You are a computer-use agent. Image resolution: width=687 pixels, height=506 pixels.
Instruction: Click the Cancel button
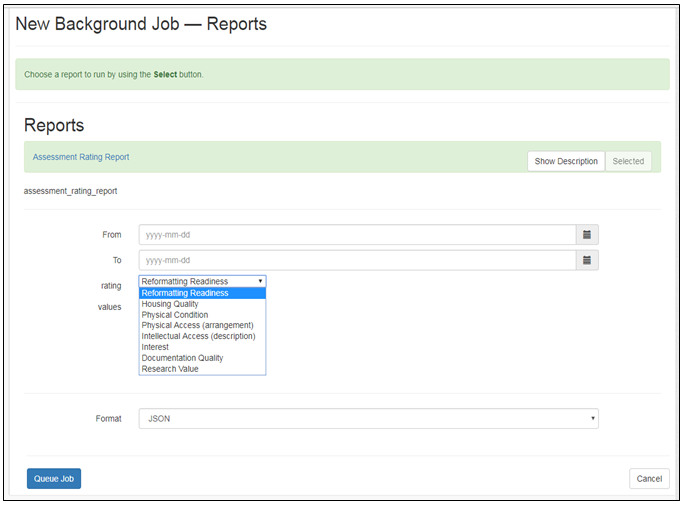(649, 479)
